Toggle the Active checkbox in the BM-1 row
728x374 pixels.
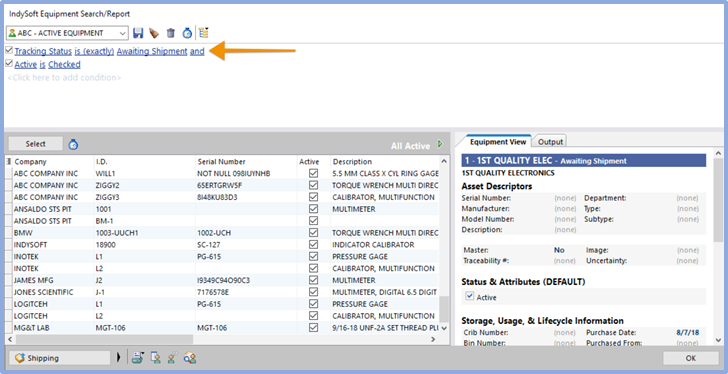[313, 221]
